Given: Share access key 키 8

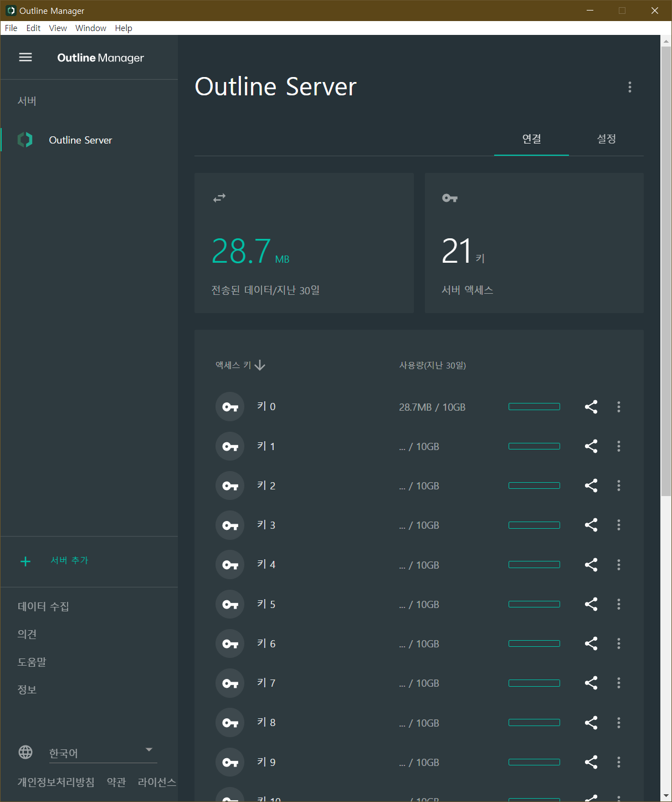Looking at the screenshot, I should 591,723.
